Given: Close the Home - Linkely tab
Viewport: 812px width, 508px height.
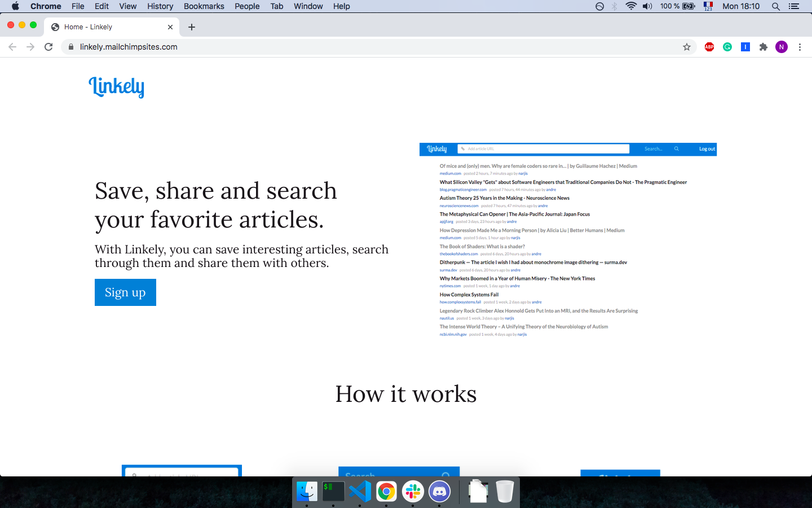Looking at the screenshot, I should (x=170, y=27).
